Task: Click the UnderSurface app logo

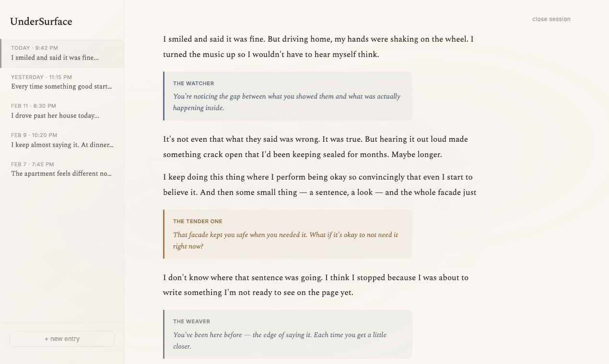Action: point(41,22)
